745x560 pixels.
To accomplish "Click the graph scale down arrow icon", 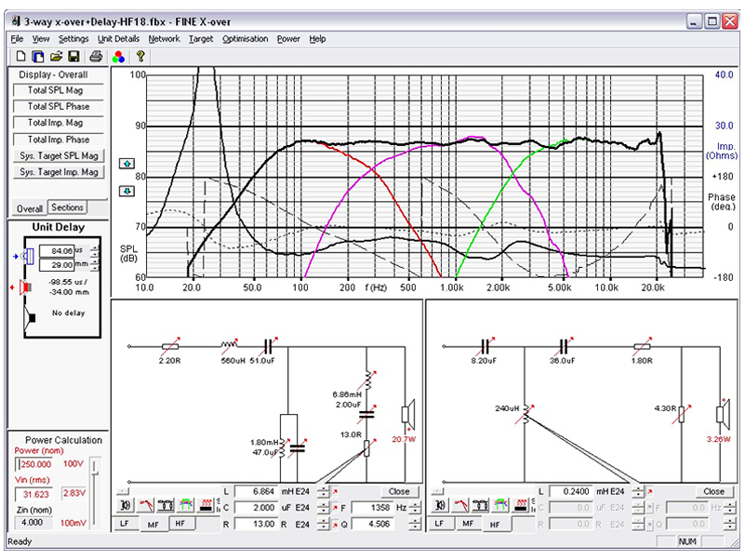I will point(127,192).
